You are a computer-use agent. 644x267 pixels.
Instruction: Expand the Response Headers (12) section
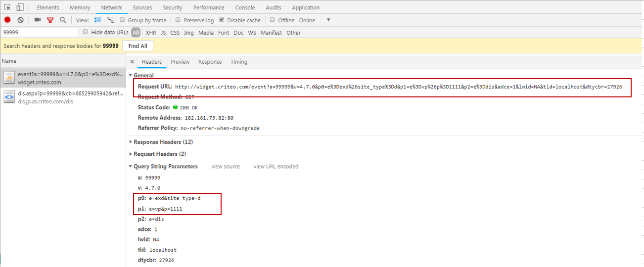point(131,142)
